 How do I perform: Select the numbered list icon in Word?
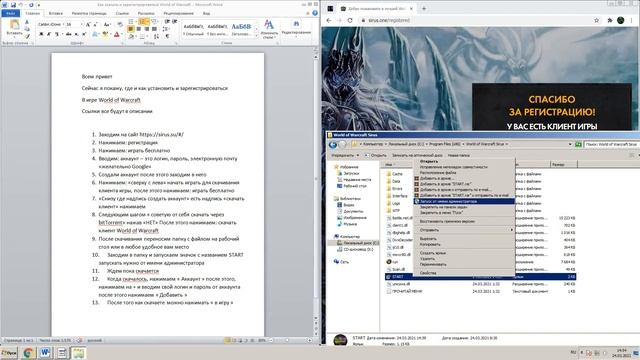click(x=142, y=22)
